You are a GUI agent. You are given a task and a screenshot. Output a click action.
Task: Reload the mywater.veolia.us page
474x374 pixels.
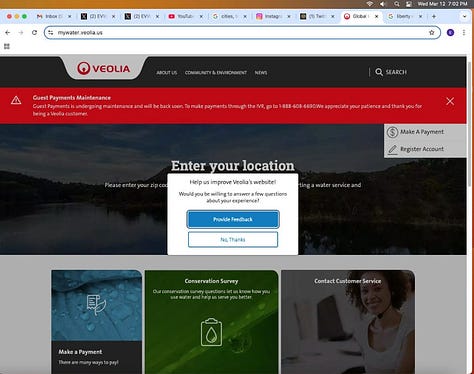[x=34, y=32]
